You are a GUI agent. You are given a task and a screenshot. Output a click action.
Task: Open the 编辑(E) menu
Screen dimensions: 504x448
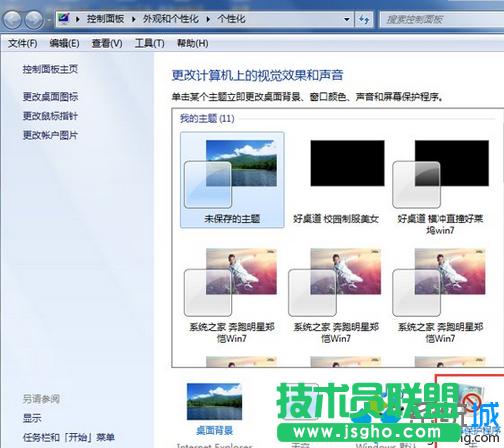[64, 43]
